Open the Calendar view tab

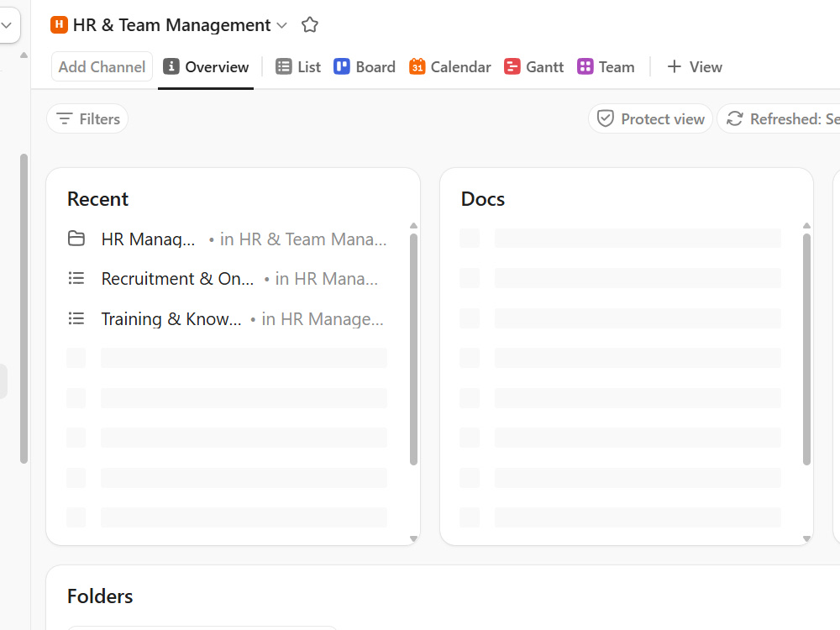tap(450, 67)
